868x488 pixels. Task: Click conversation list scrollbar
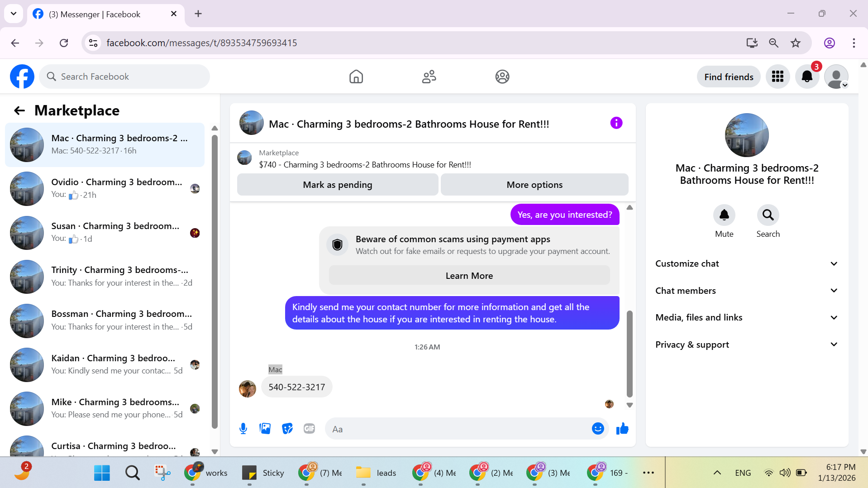pyautogui.click(x=215, y=281)
